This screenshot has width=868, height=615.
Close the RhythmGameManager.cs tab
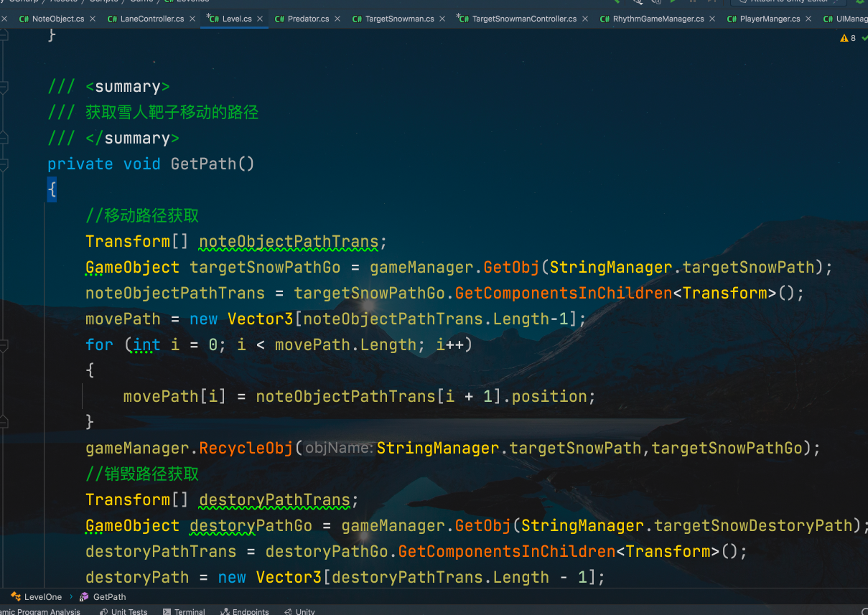[713, 19]
